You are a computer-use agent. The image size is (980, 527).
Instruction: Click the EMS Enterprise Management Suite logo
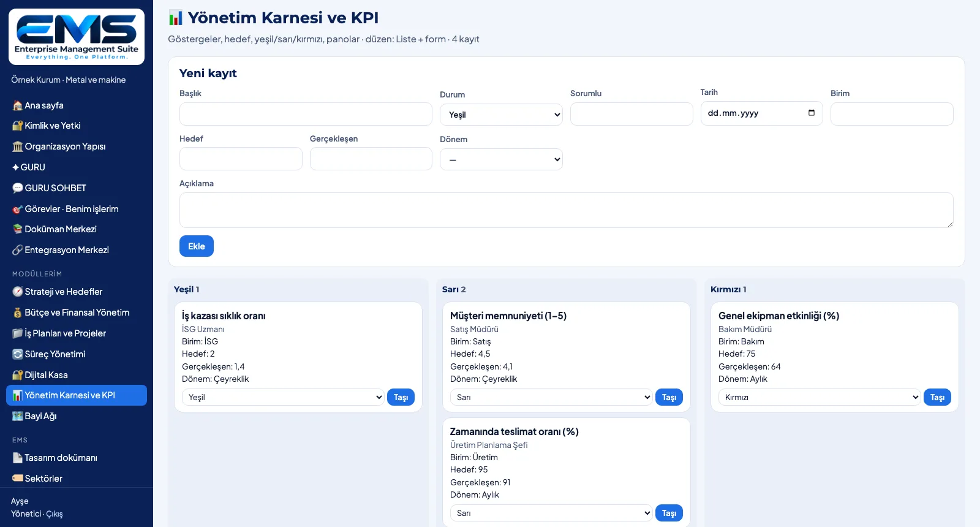coord(77,37)
